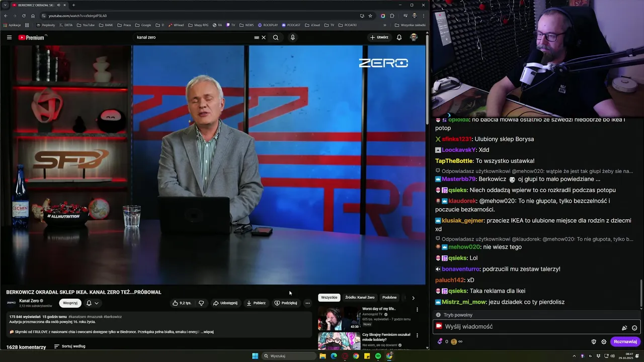Open the Windows Start button
Image resolution: width=644 pixels, height=362 pixels.
click(255, 356)
